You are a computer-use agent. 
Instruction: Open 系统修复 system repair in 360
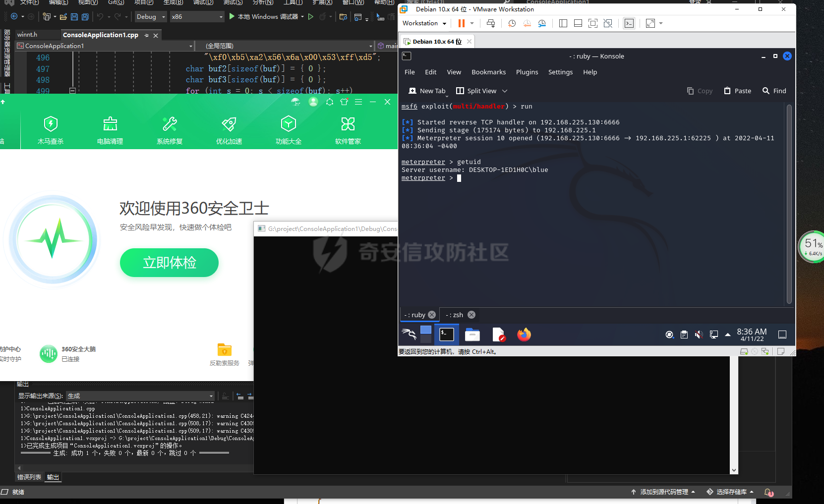coord(170,130)
